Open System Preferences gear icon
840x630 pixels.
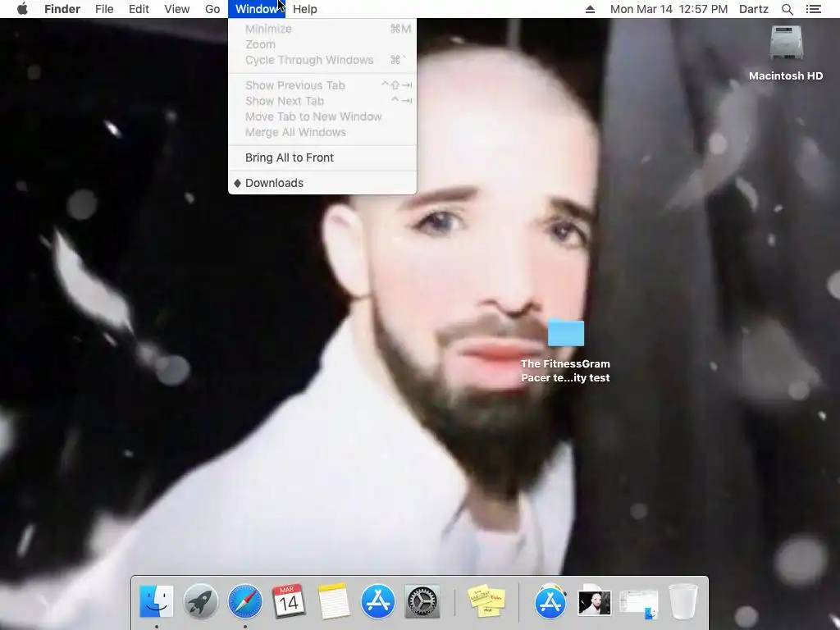point(422,601)
